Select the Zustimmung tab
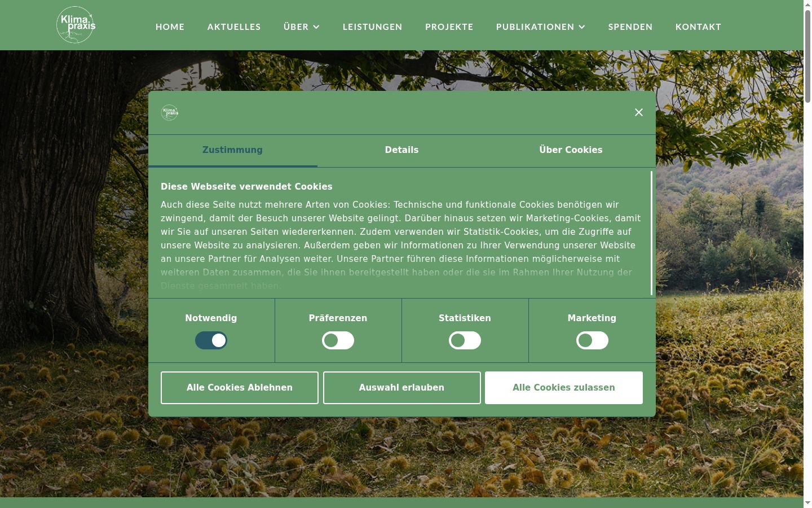The width and height of the screenshot is (812, 508). click(233, 150)
